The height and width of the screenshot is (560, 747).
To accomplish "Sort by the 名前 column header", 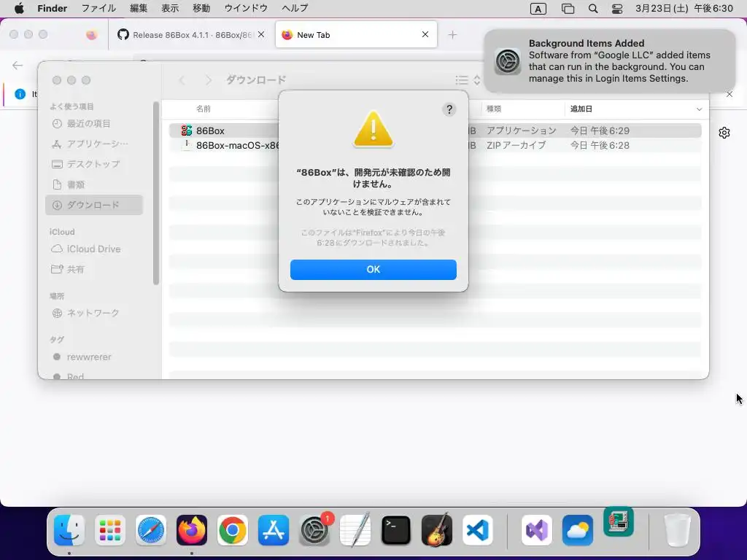I will tap(204, 109).
